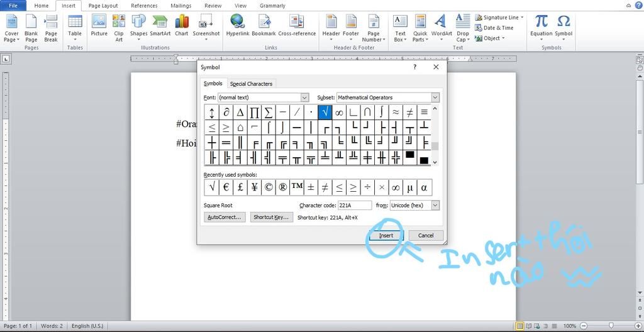Open the Shapes gallery
The width and height of the screenshot is (644, 332).
(x=139, y=28)
